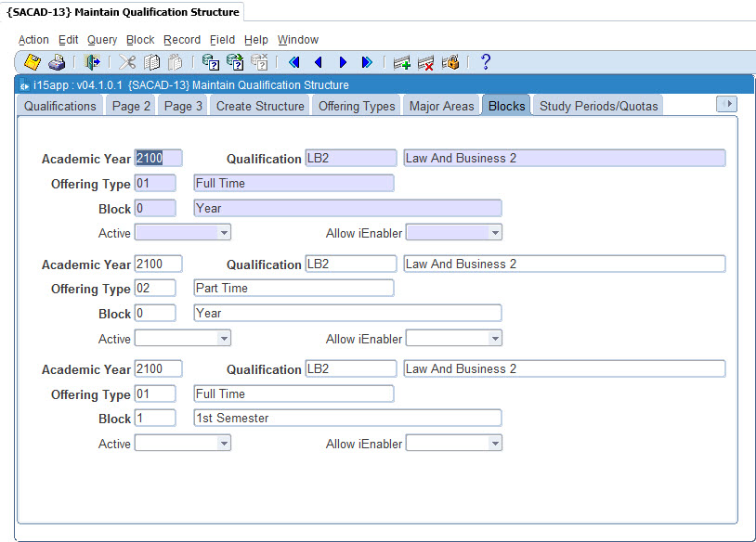Expand the first record's Active dropdown
The width and height of the screenshot is (756, 542).
click(x=224, y=233)
